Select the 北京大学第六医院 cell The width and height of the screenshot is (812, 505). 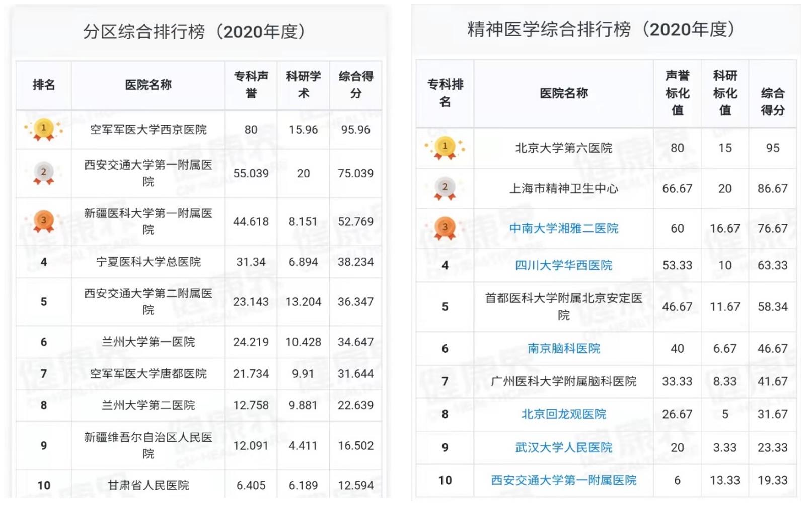[x=564, y=148]
